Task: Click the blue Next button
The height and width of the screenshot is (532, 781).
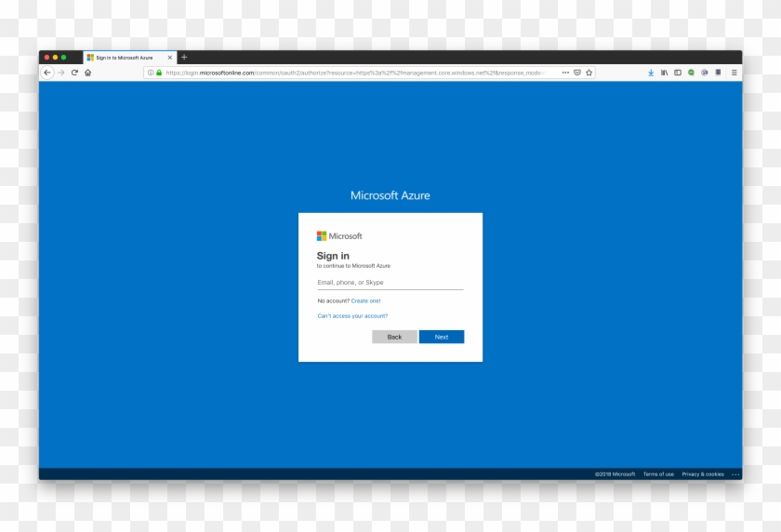Action: (x=442, y=337)
